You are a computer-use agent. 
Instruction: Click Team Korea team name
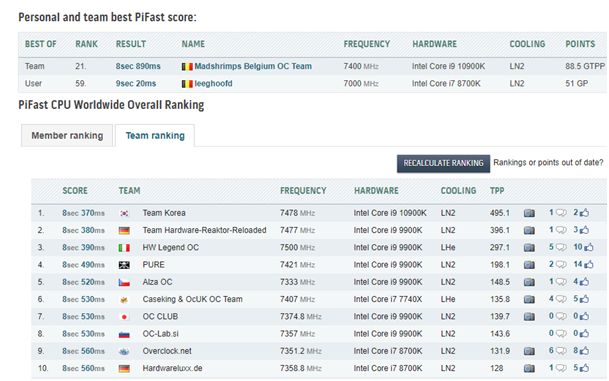coord(164,213)
